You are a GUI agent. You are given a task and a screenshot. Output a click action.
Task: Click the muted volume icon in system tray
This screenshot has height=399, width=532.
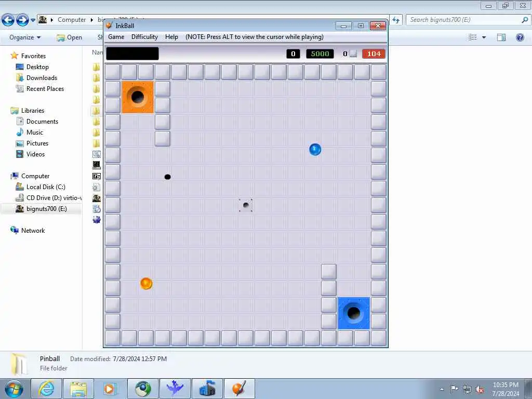[x=480, y=389]
